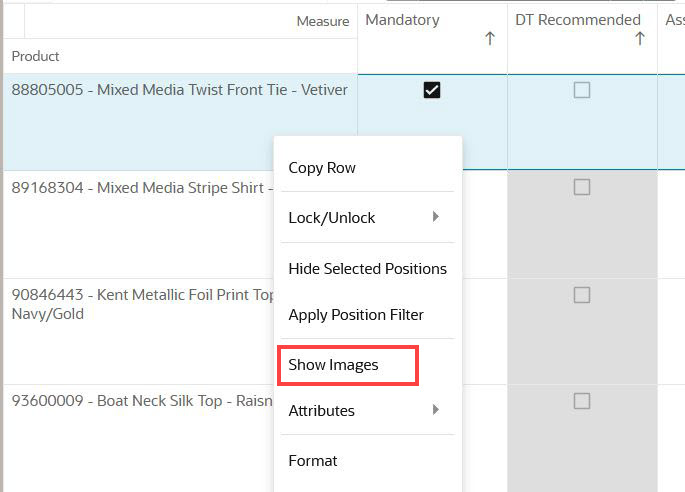Toggle DT Recommended checkbox for product 89168304
Viewport: 685px width, 492px height.
581,187
